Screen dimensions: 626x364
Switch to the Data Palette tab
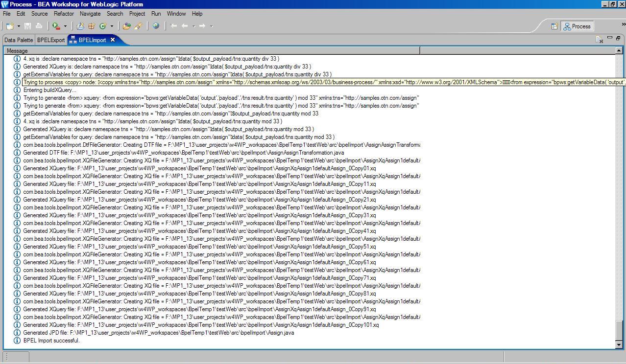[x=19, y=40]
